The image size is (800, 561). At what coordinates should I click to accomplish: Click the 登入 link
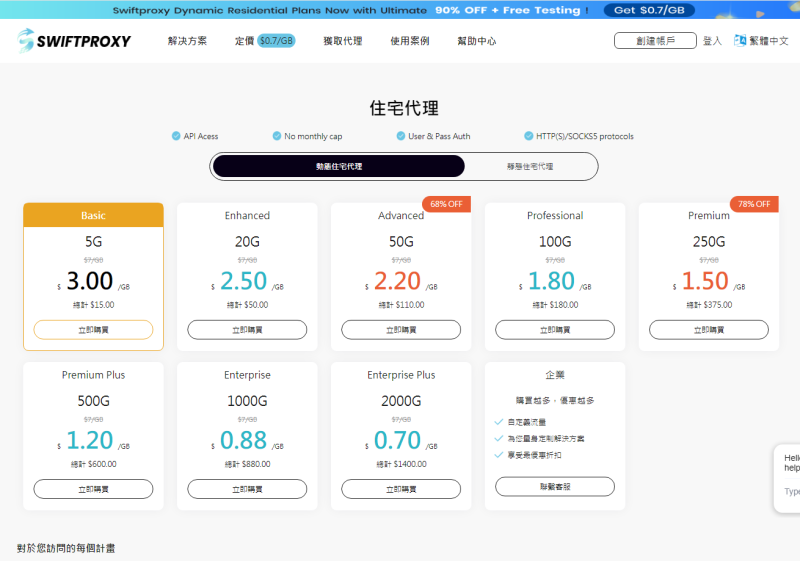point(712,41)
